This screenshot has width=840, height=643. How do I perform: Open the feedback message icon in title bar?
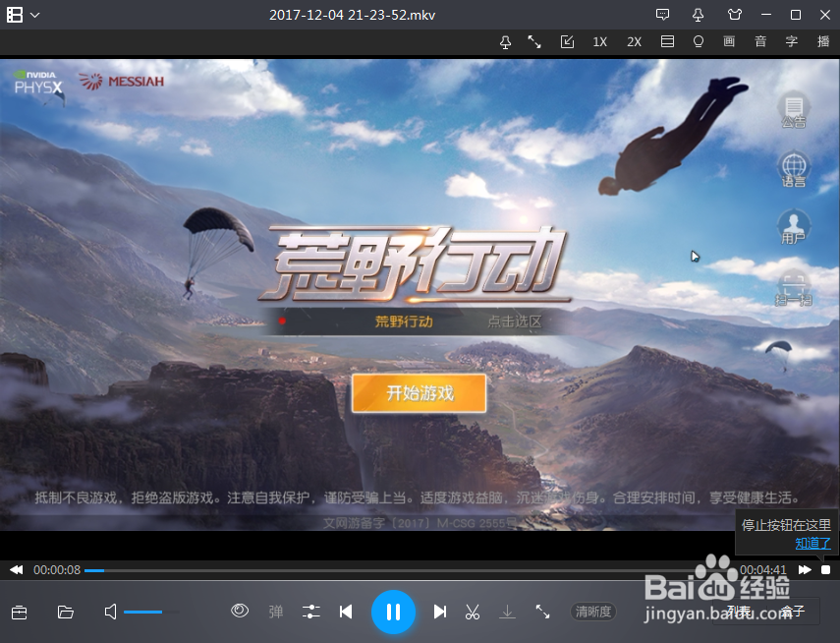click(x=663, y=15)
